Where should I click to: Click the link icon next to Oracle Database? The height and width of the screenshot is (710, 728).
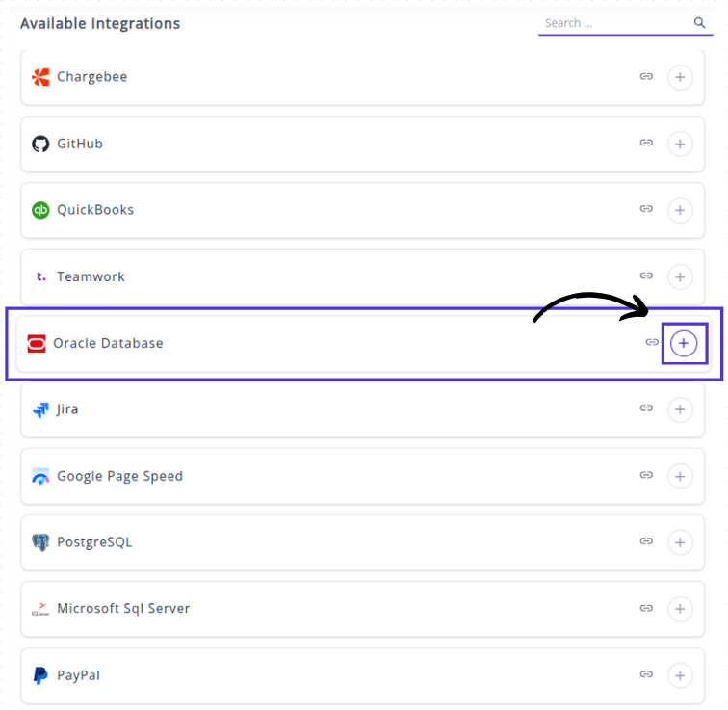(x=652, y=343)
